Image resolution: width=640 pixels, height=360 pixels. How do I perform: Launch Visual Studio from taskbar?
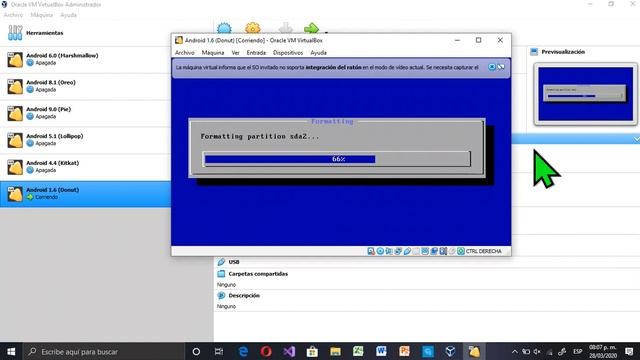[289, 351]
